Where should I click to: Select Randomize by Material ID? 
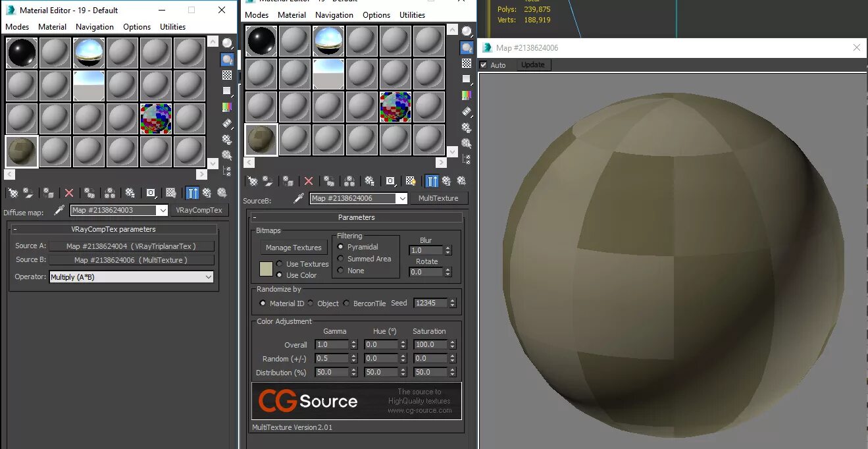pyautogui.click(x=263, y=304)
